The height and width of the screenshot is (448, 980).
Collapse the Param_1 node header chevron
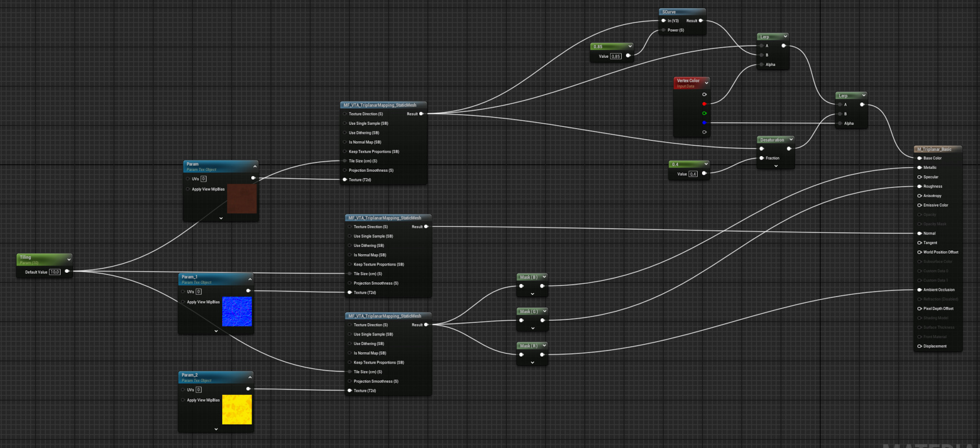(x=250, y=279)
